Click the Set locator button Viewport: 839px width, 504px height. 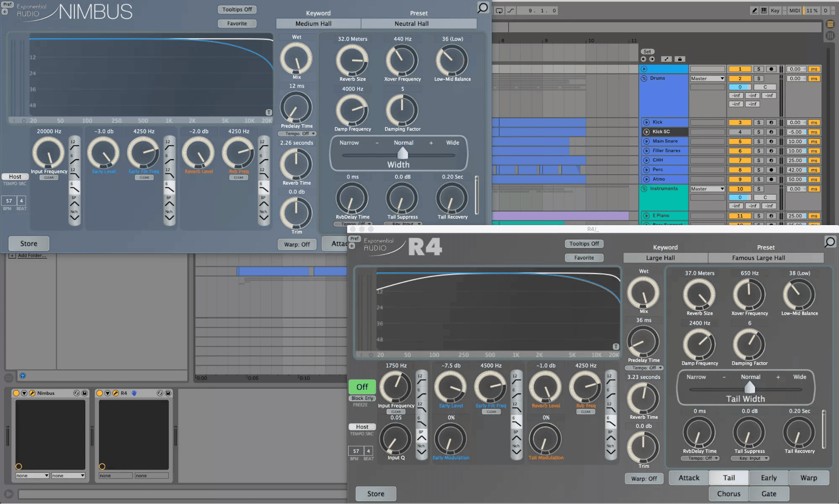pos(647,52)
